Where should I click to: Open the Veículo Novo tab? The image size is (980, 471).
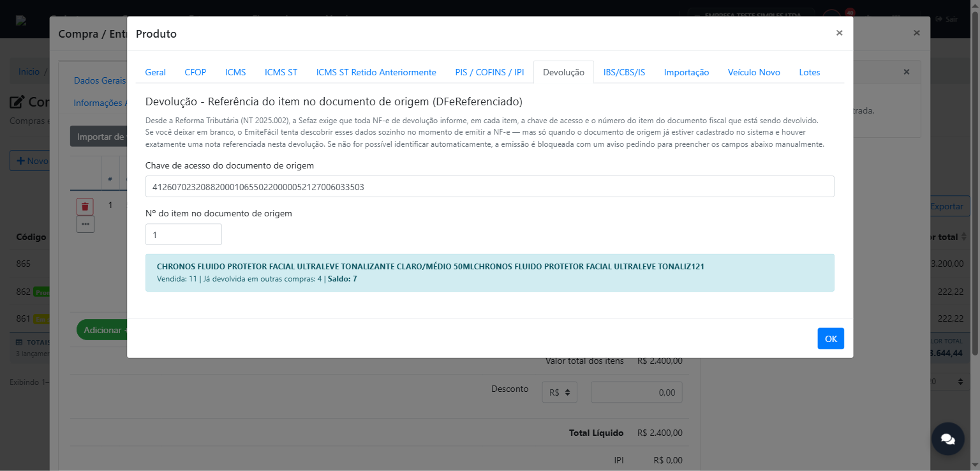754,72
